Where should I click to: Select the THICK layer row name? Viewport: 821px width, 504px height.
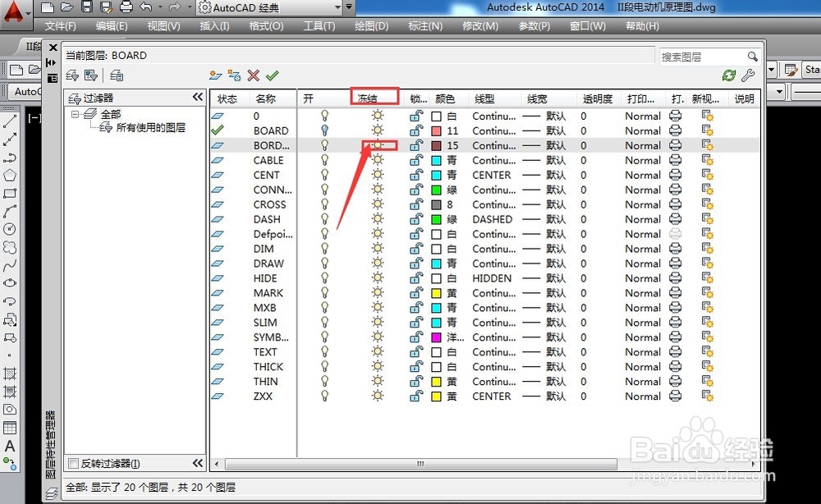point(268,367)
